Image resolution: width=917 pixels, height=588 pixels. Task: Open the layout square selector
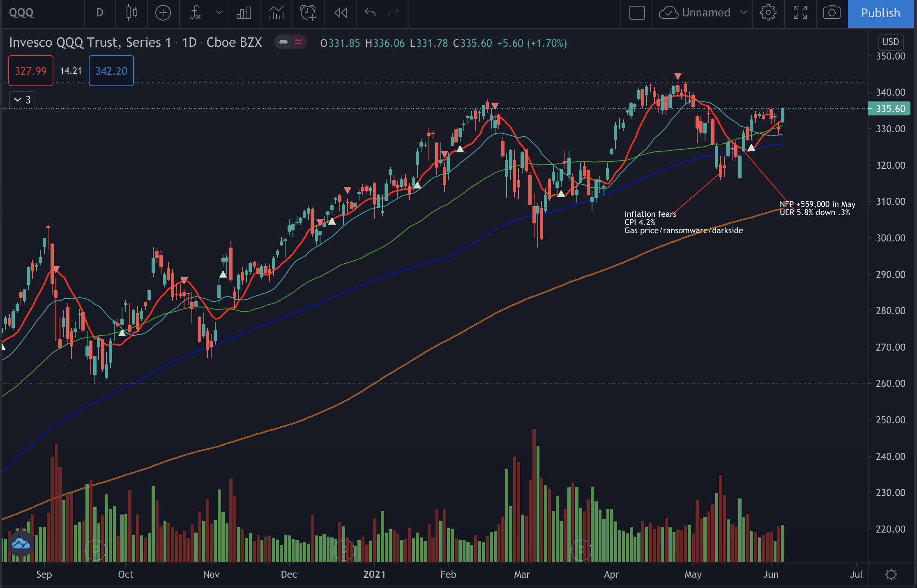tap(637, 13)
